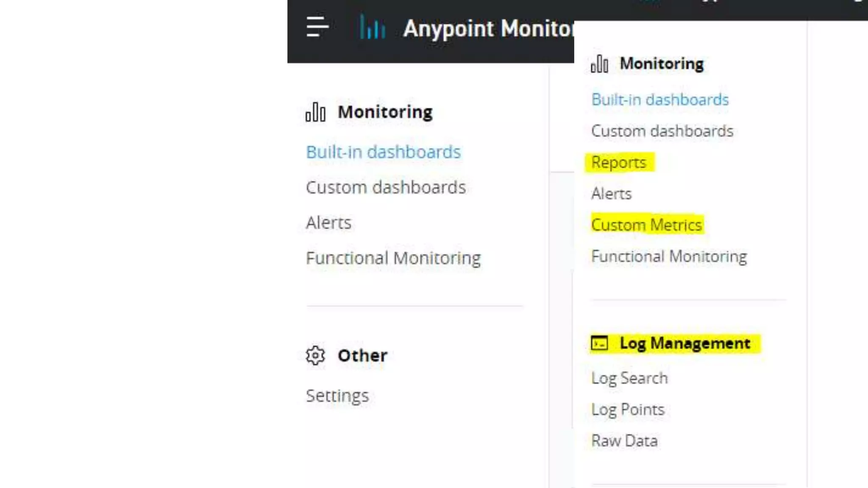Open the highlighted Custom Metrics item
The width and height of the screenshot is (868, 488).
click(646, 225)
